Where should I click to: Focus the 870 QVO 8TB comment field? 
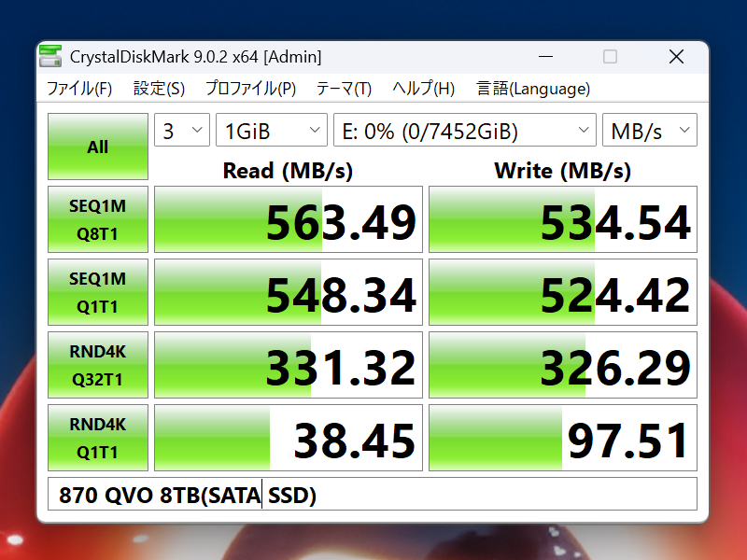372,495
